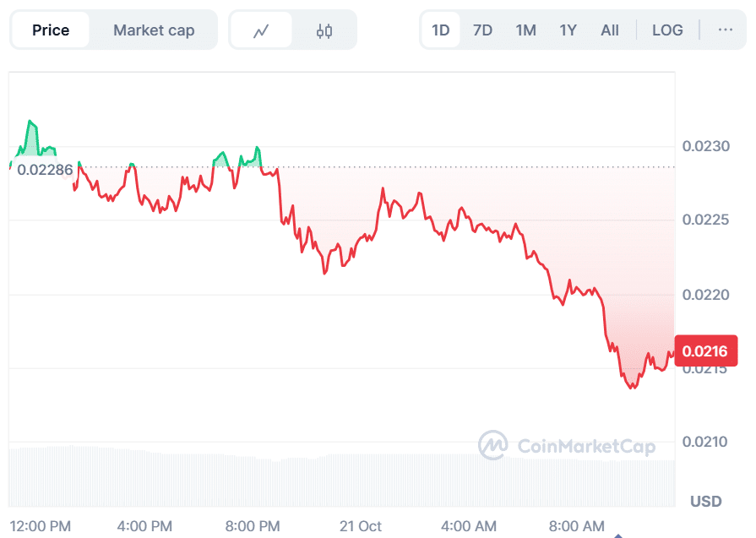Switch to candlestick chart icon
The width and height of the screenshot is (756, 538).
point(324,30)
